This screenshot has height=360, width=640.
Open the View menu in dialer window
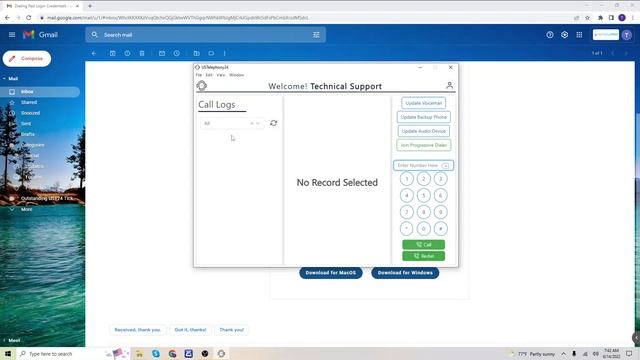pos(221,75)
